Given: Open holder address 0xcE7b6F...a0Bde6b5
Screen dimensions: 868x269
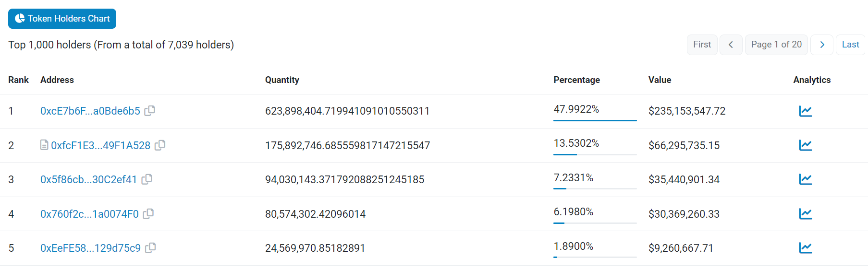Looking at the screenshot, I should click(90, 111).
